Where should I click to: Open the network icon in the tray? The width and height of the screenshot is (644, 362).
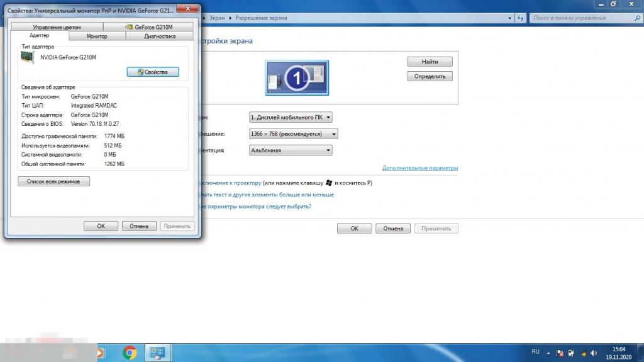(583, 353)
